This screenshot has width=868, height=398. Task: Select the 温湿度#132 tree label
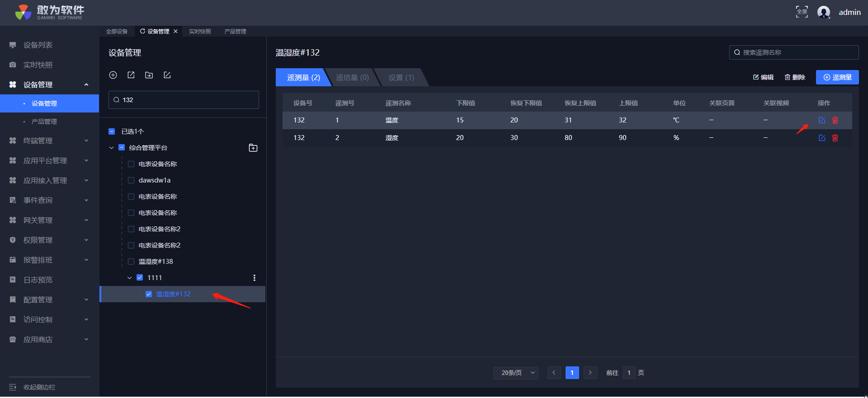point(173,294)
